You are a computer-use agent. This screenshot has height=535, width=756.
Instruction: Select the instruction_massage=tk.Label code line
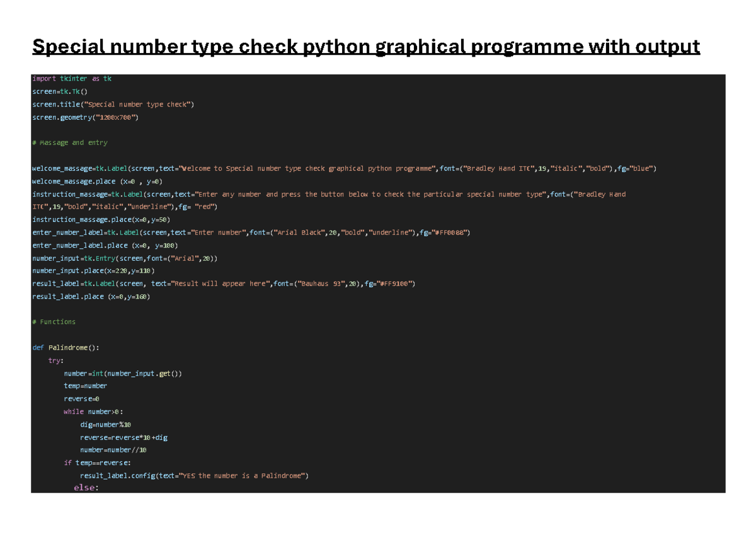point(329,194)
